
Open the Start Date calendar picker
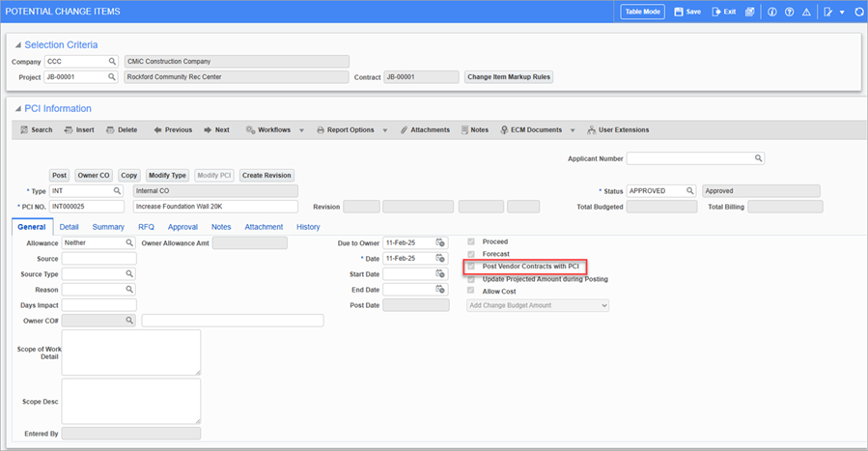[440, 274]
